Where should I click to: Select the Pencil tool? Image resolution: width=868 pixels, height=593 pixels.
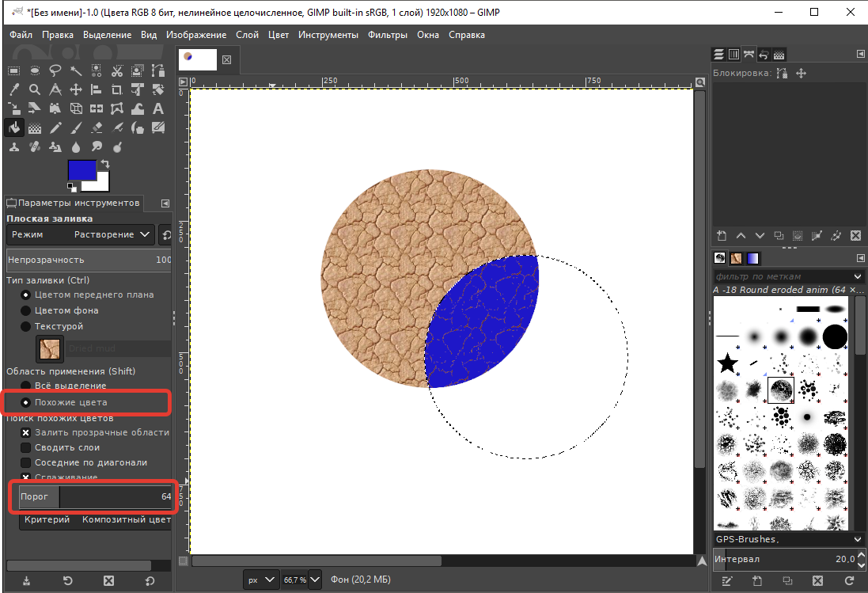(x=55, y=128)
